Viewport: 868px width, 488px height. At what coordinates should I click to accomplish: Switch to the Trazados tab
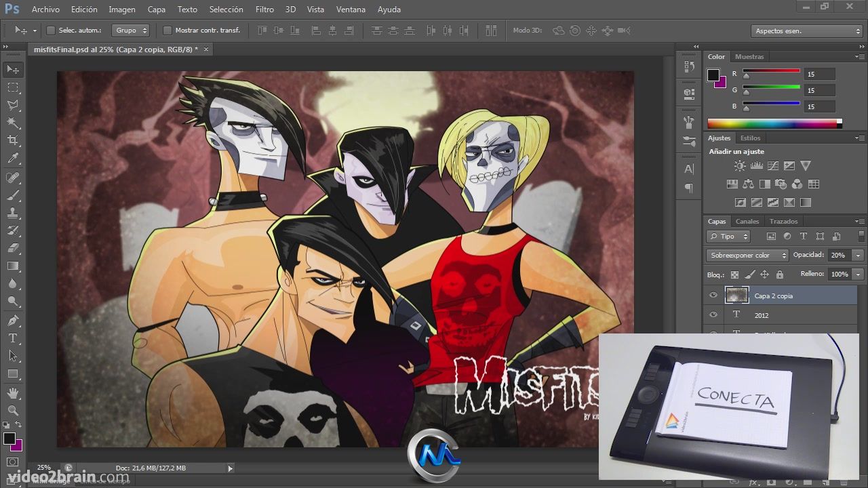click(783, 222)
